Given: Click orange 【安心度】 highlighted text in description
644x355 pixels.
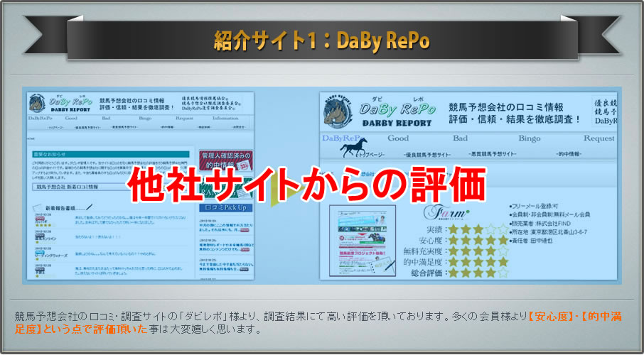Looking at the screenshot, I should 550,317.
